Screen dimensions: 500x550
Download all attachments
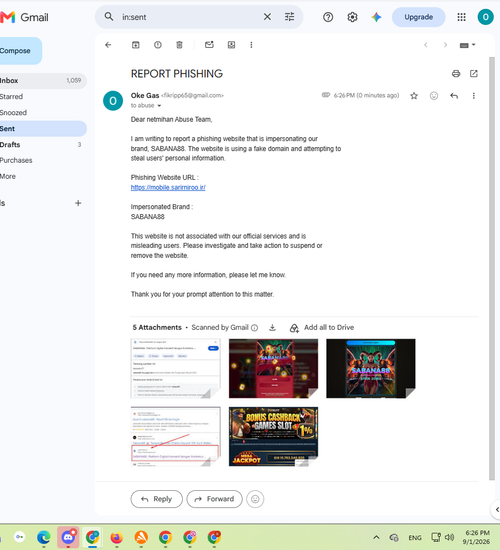pyautogui.click(x=272, y=328)
